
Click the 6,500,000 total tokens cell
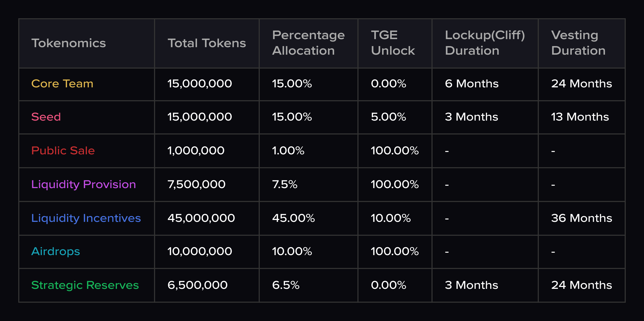point(197,285)
